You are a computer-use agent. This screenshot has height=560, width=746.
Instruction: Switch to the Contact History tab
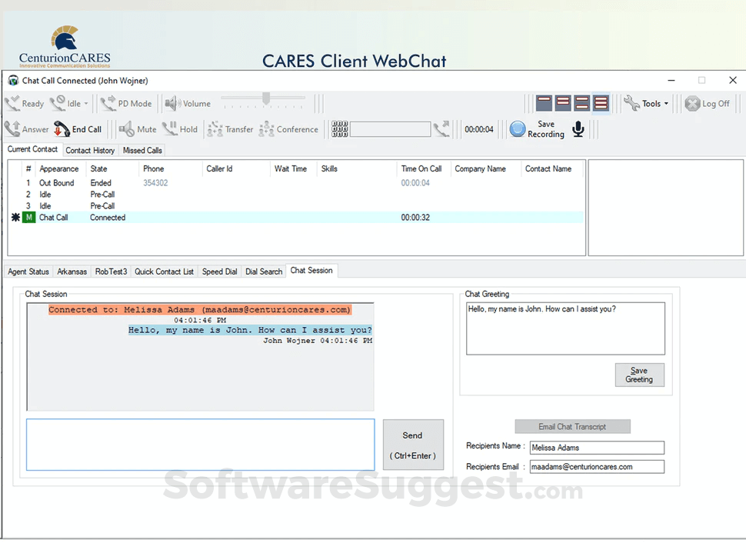click(90, 150)
